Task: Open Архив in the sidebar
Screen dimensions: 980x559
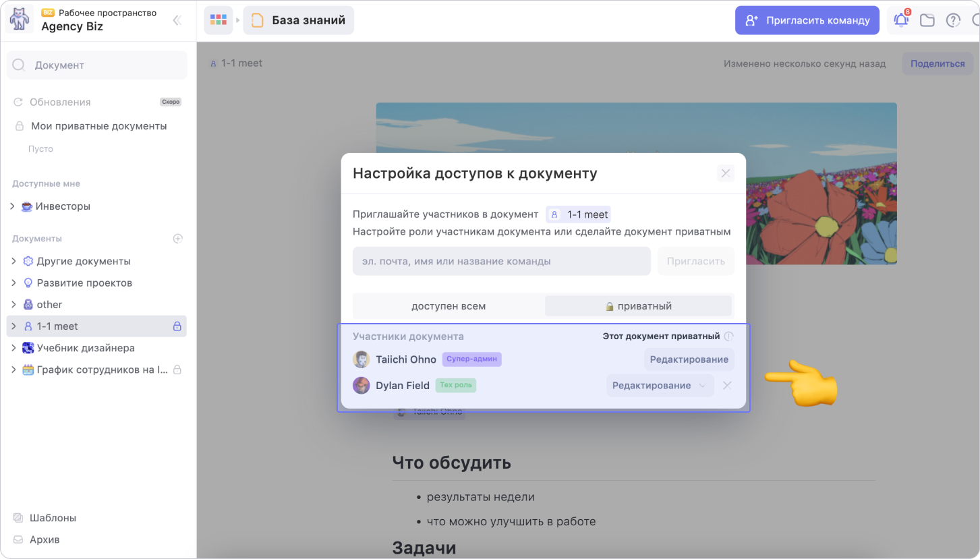Action: pyautogui.click(x=45, y=539)
